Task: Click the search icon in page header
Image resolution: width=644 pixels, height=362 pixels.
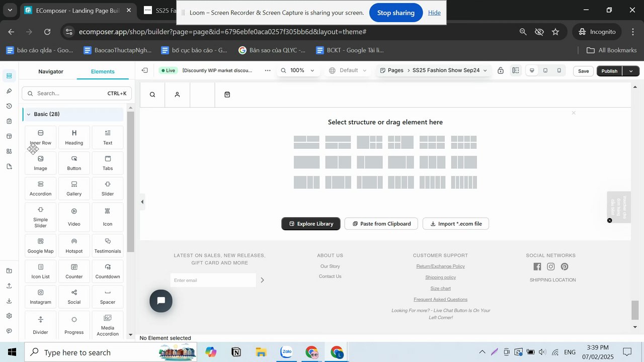Action: point(152,95)
